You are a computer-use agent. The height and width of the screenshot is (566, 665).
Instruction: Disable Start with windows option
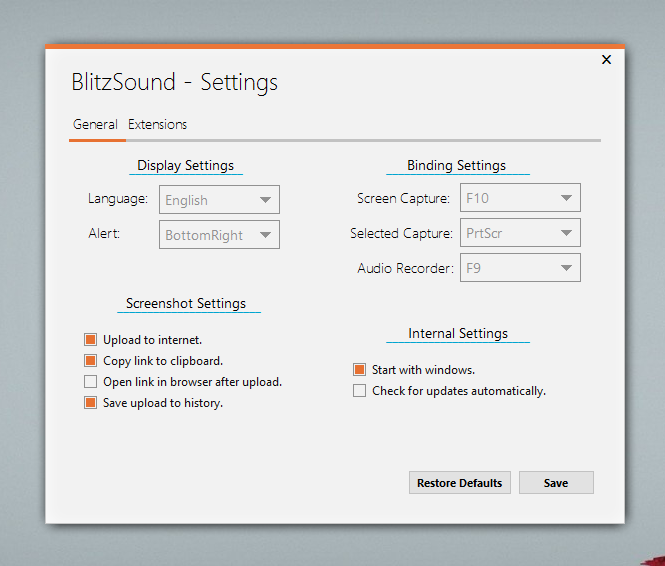click(359, 370)
